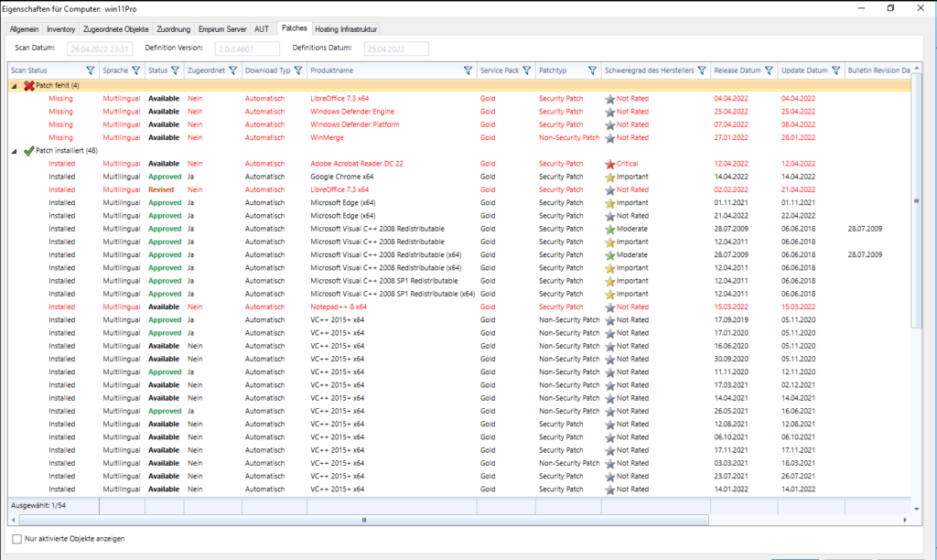Click horizontal scrollbar right arrow

[905, 520]
